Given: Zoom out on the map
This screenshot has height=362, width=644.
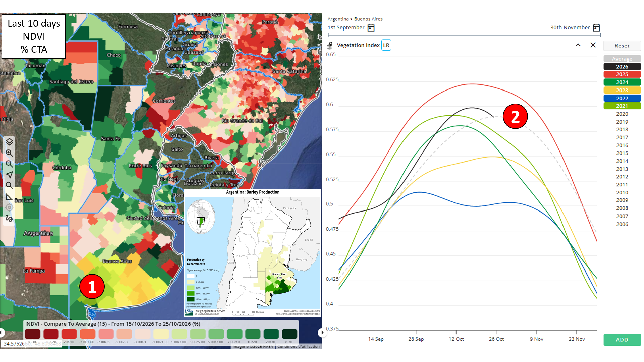Looking at the screenshot, I should (x=9, y=164).
